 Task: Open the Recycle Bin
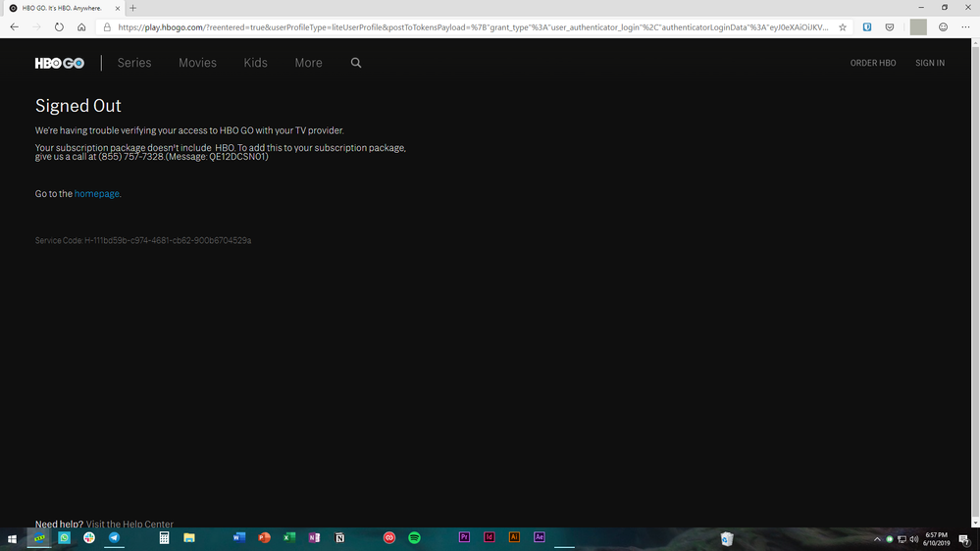pyautogui.click(x=726, y=539)
